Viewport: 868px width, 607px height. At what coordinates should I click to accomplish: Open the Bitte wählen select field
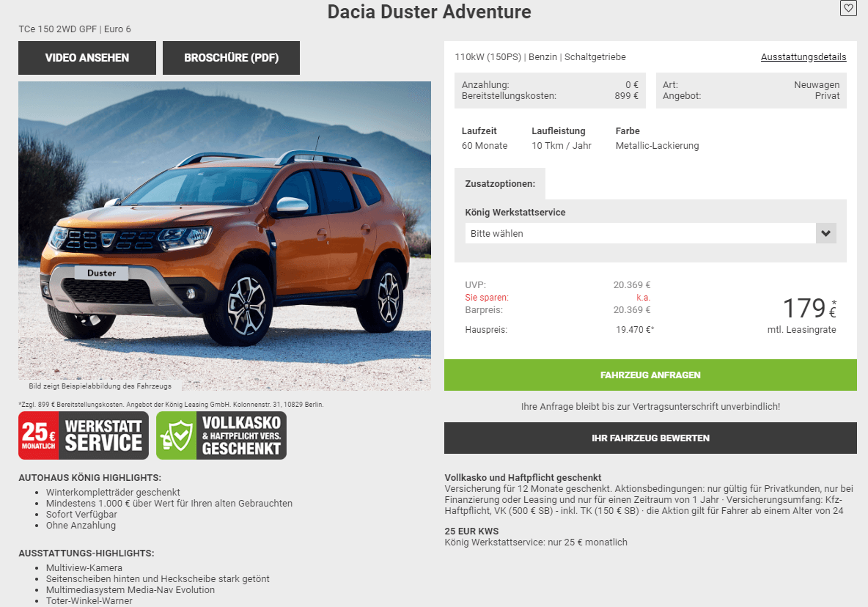click(x=650, y=234)
